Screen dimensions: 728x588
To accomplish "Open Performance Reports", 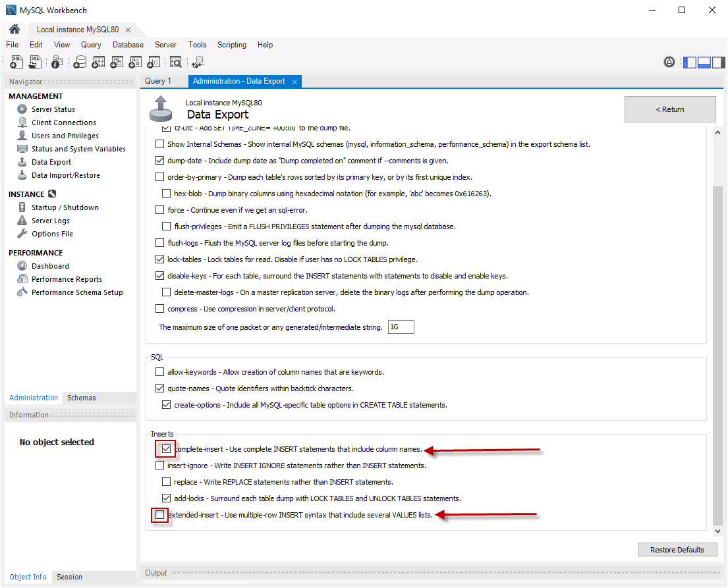I will click(67, 279).
